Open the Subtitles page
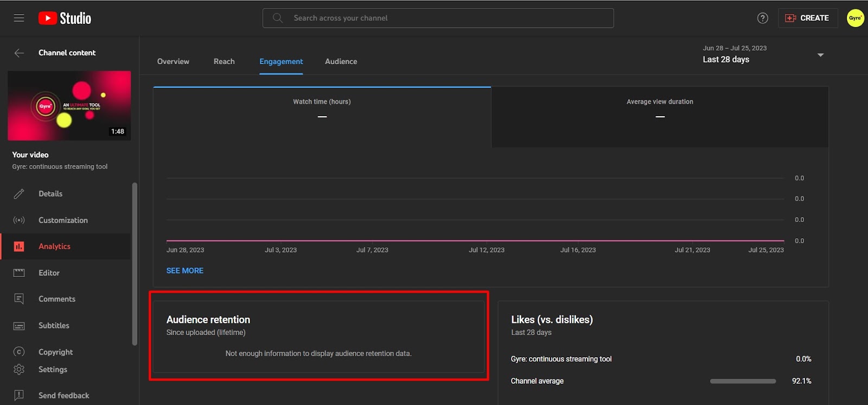Screen dimensions: 868x405 [x=54, y=325]
